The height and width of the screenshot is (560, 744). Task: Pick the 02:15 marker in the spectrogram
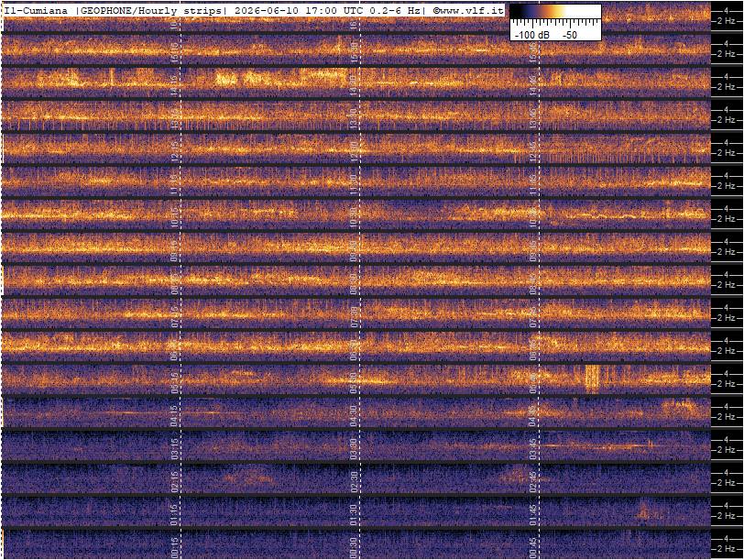[174, 482]
